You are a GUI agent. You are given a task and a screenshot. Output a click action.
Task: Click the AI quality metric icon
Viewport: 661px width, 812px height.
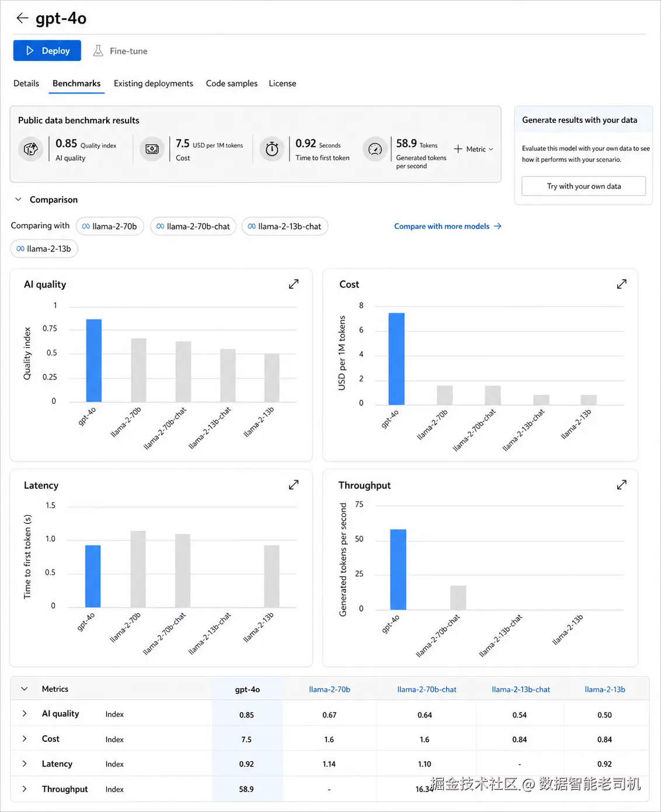pyautogui.click(x=31, y=150)
